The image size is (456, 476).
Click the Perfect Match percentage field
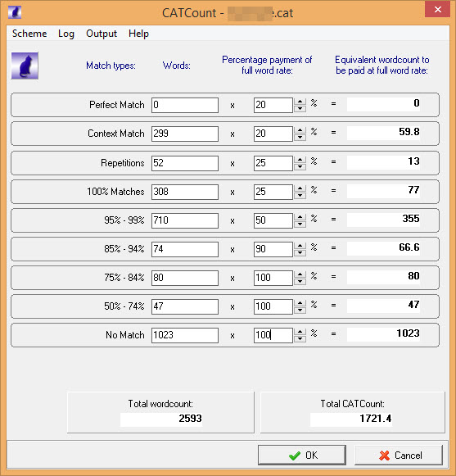tap(273, 105)
